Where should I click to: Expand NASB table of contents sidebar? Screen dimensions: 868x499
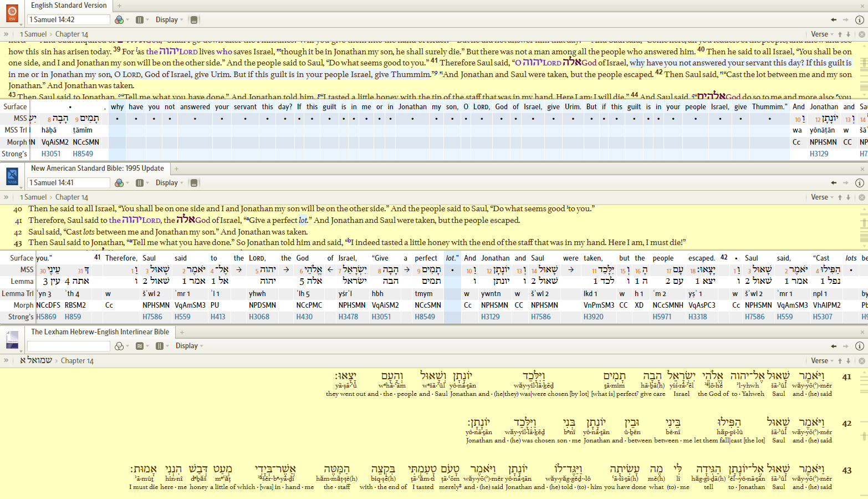tap(6, 197)
